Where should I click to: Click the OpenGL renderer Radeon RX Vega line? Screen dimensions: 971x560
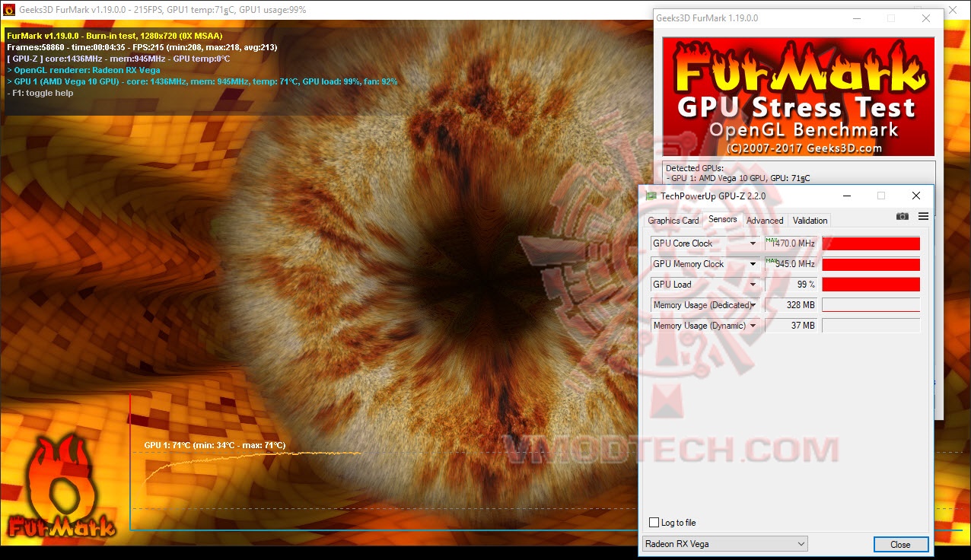coord(83,70)
